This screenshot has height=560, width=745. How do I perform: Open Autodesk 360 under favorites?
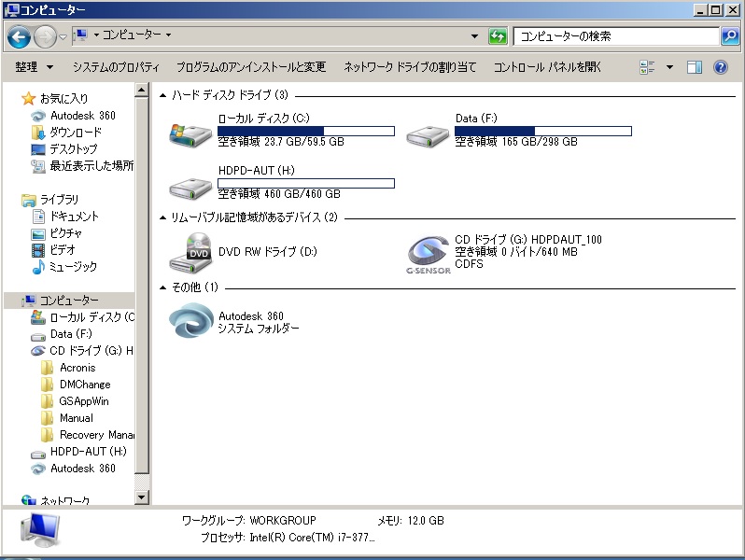click(73, 116)
